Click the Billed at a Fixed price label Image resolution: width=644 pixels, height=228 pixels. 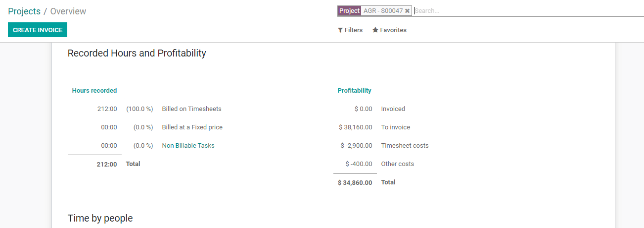(x=192, y=127)
